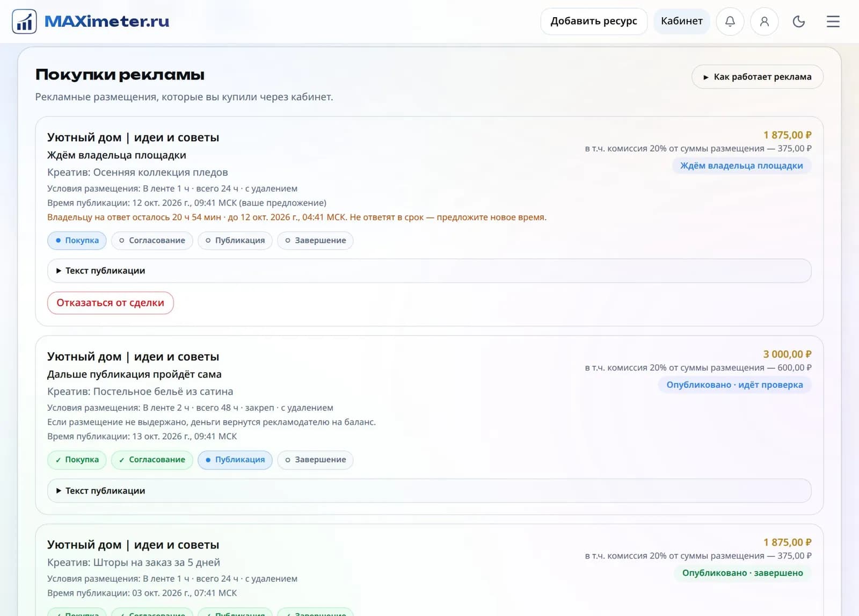Click commission line showing 600,00 ₽
The width and height of the screenshot is (859, 616).
[698, 368]
